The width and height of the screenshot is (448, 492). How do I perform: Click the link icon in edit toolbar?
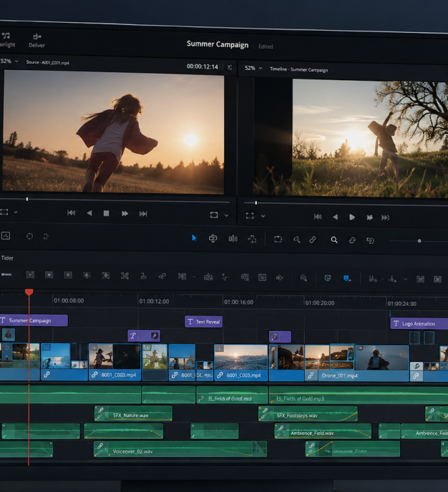click(x=312, y=240)
